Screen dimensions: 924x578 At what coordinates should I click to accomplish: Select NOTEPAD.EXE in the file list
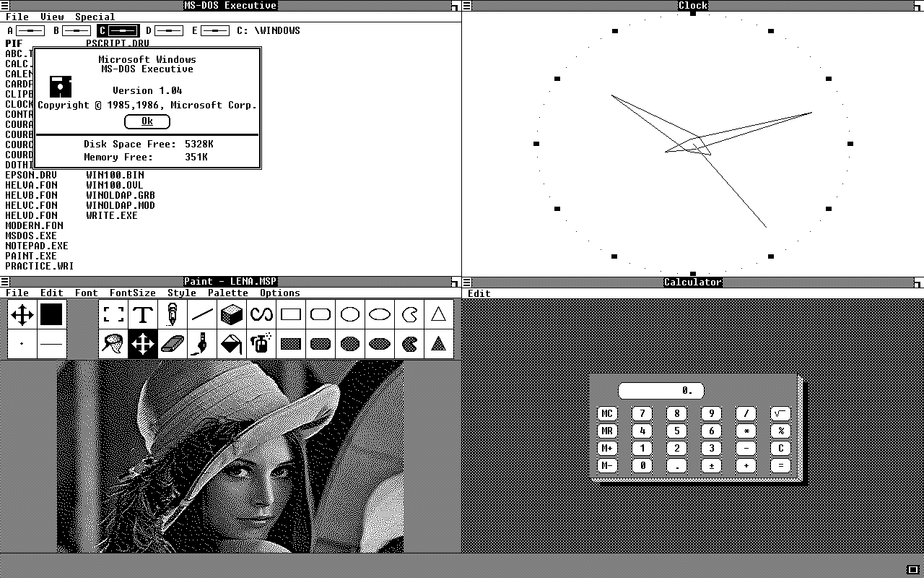pos(37,246)
